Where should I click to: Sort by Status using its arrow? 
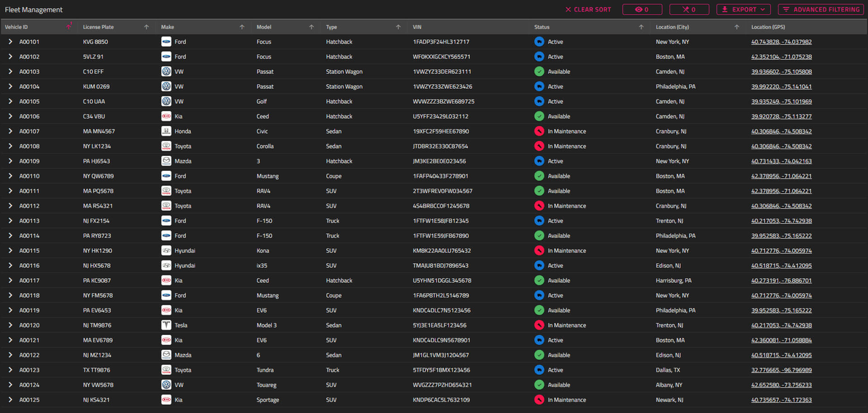642,27
